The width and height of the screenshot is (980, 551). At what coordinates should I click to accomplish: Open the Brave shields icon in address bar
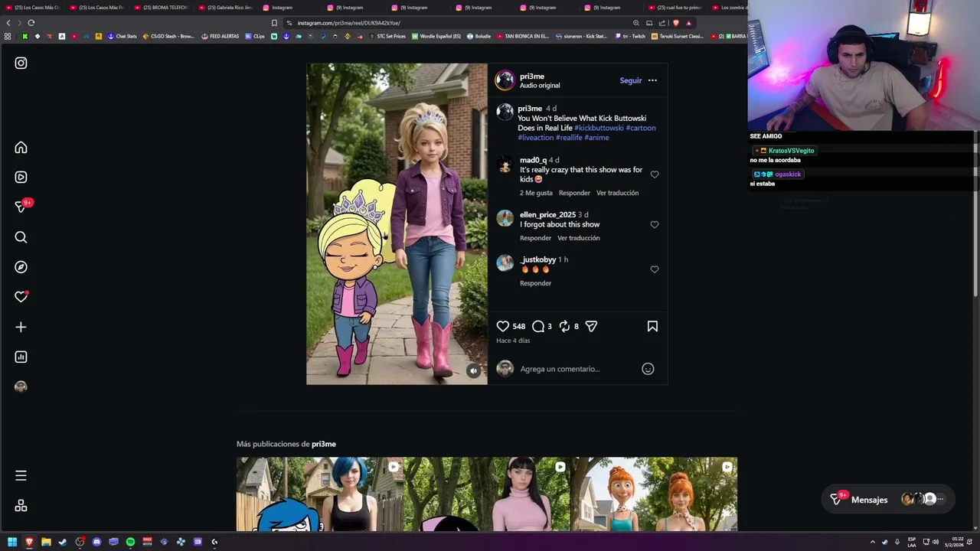pos(675,23)
